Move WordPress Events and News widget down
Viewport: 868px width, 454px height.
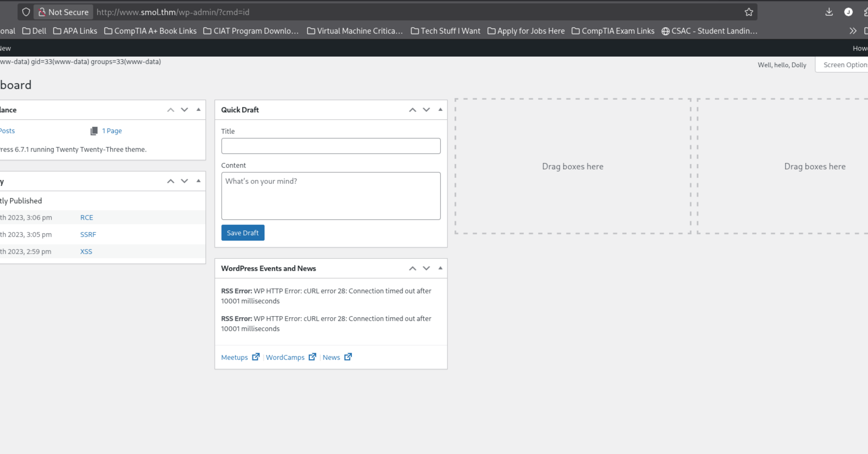pos(426,268)
